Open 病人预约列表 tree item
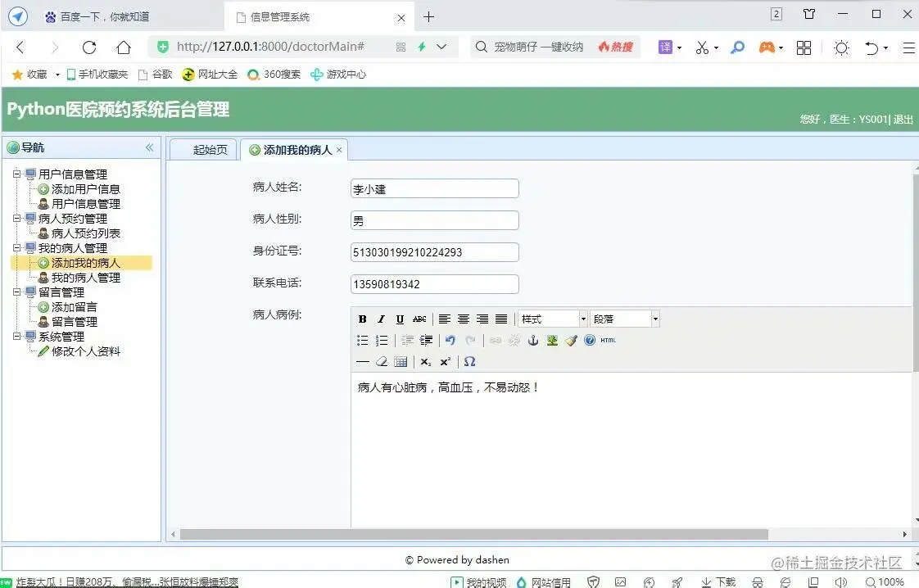This screenshot has height=588, width=919. point(85,233)
